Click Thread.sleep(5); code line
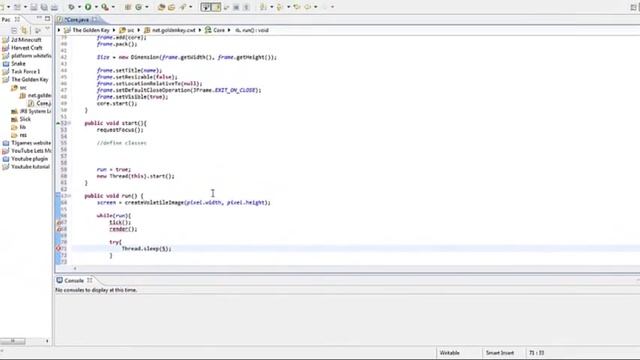The width and height of the screenshot is (640, 360). tap(147, 249)
